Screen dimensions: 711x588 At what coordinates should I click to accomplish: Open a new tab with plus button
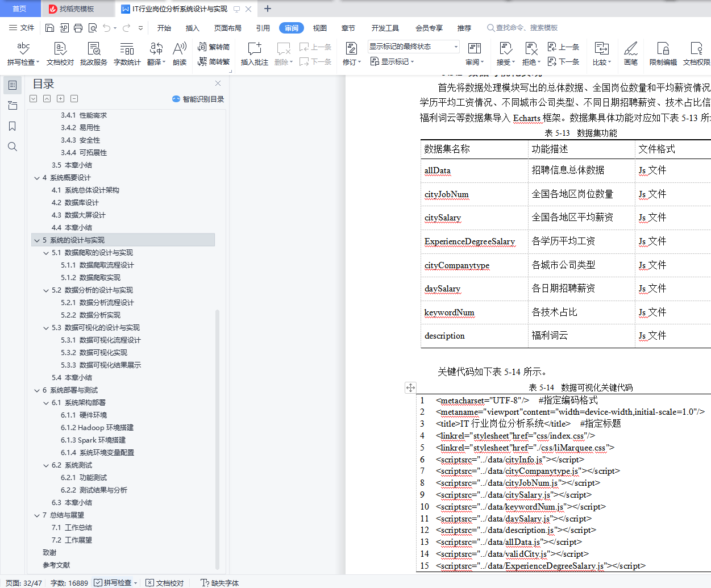(x=268, y=9)
